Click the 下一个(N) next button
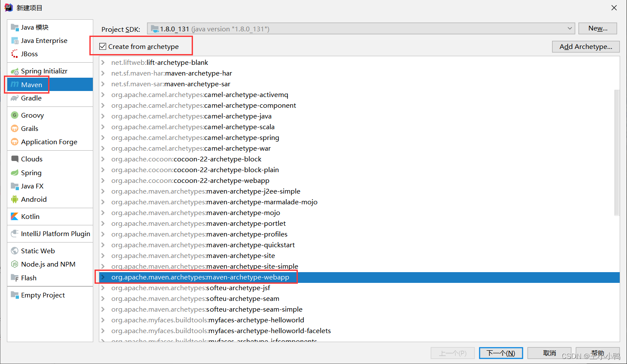Image resolution: width=627 pixels, height=364 pixels. click(x=501, y=353)
